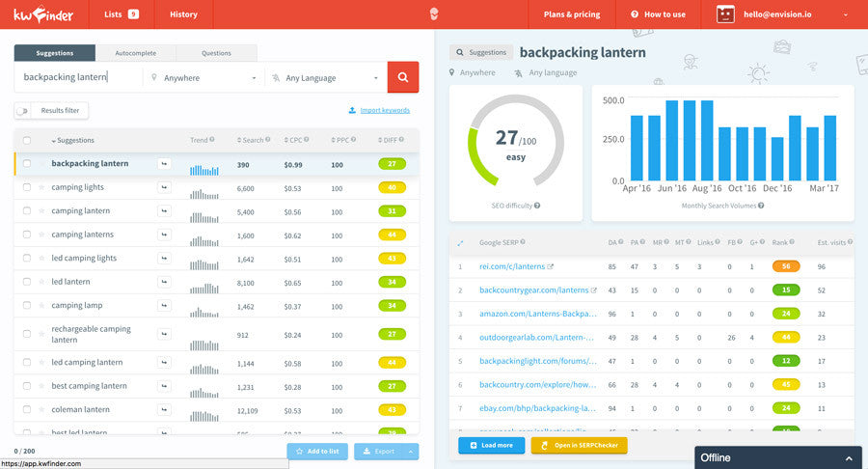Image resolution: width=868 pixels, height=469 pixels.
Task: Click arrow icon in camping lantern row
Action: [164, 211]
